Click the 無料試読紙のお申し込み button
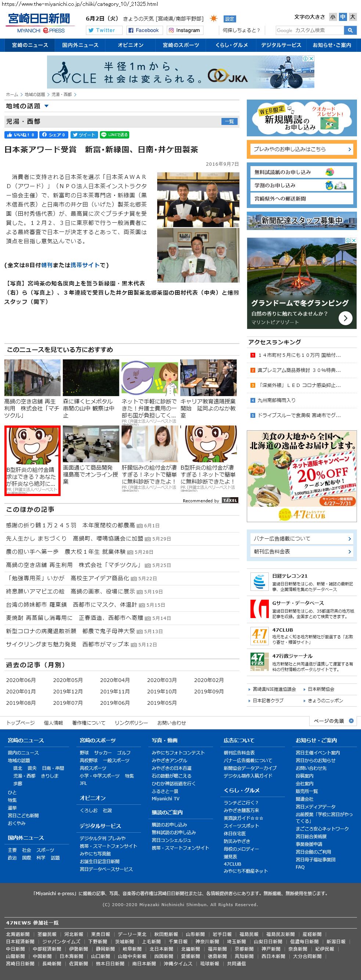 pyautogui.click(x=302, y=172)
